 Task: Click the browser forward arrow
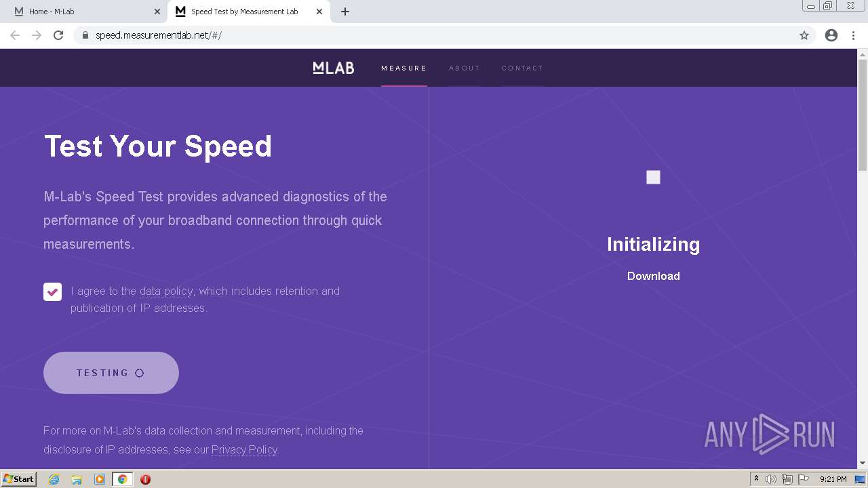coord(37,35)
